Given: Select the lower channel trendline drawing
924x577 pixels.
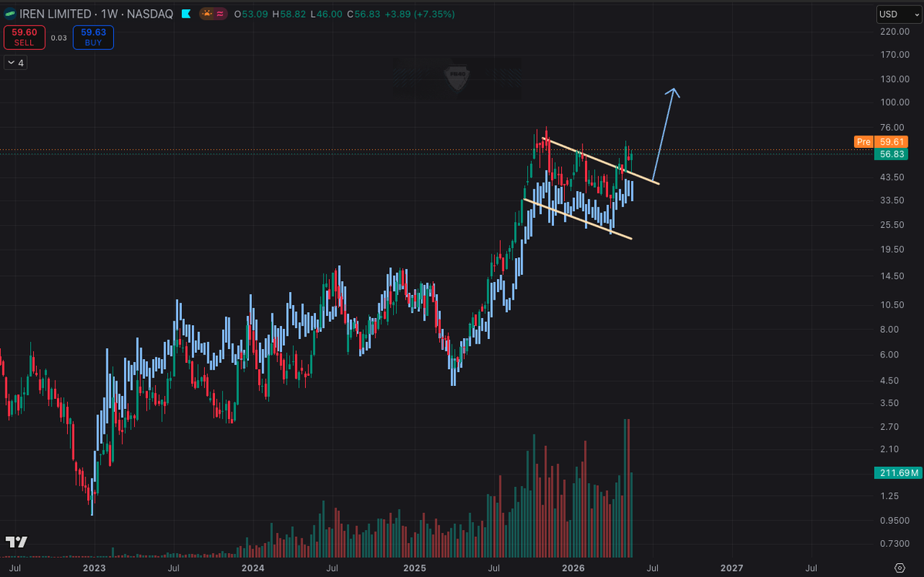Looking at the screenshot, I should pyautogui.click(x=577, y=219).
